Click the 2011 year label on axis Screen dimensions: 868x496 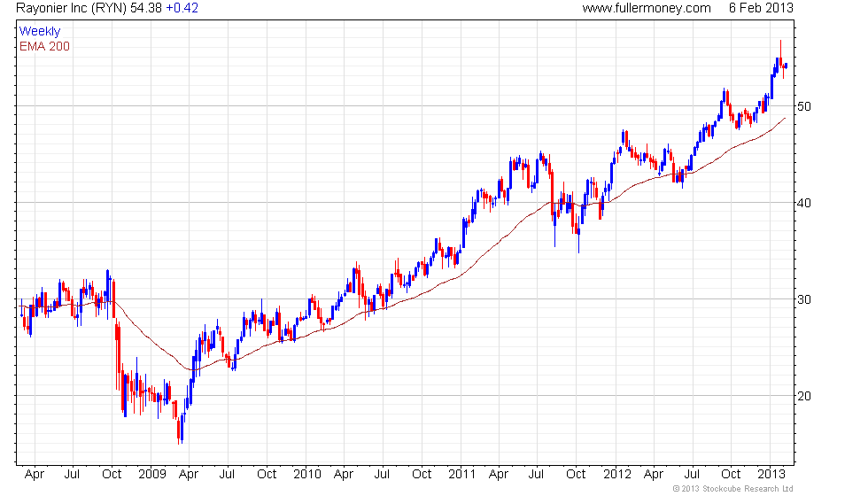462,475
